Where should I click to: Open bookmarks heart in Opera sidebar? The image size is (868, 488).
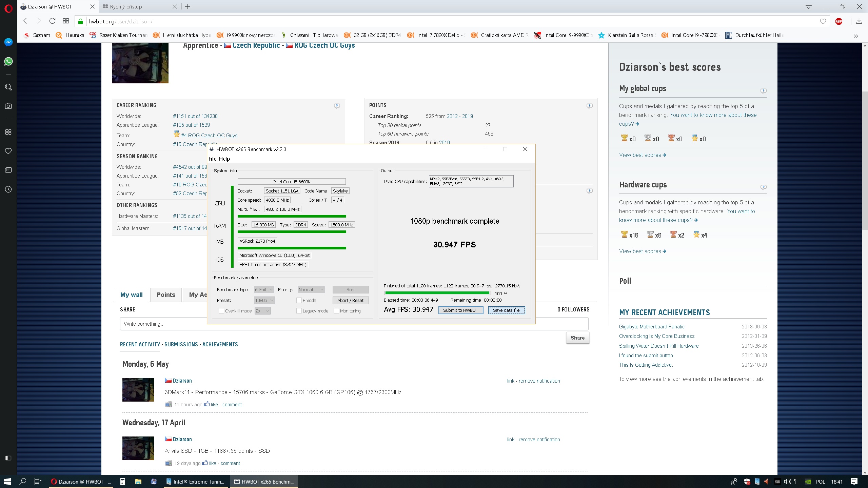click(8, 151)
